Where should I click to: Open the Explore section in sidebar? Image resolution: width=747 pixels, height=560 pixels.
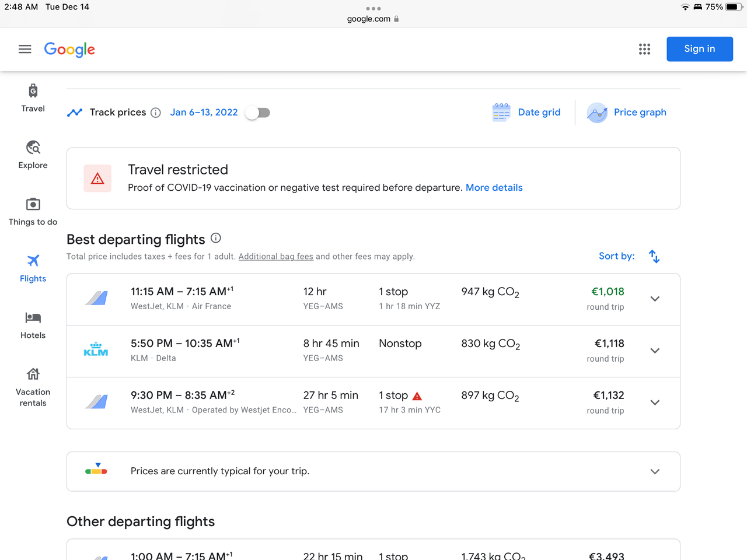point(33,155)
